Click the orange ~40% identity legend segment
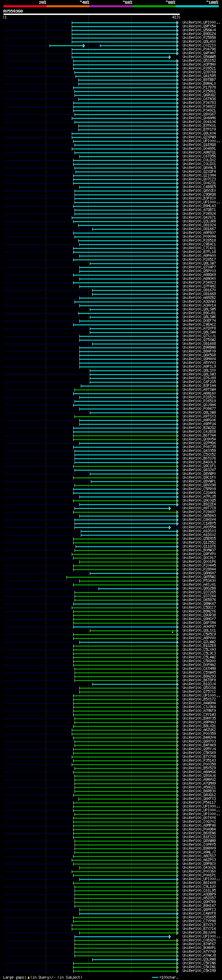Viewport: 222px width, 980px height. point(68,6)
